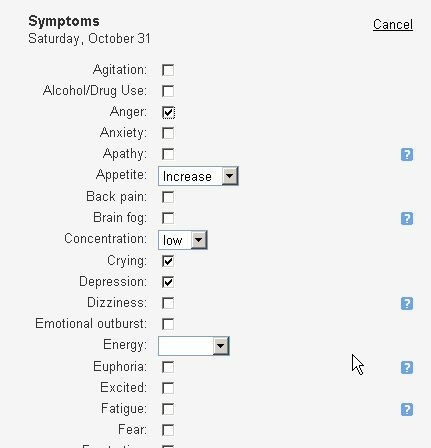Open the Appetite dropdown showing Increase
This screenshot has height=448, width=431.
[x=198, y=176]
